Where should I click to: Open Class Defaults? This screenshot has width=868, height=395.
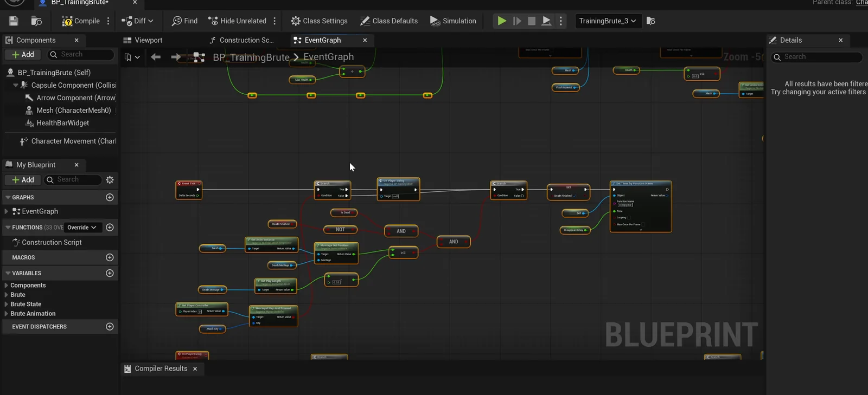[389, 21]
